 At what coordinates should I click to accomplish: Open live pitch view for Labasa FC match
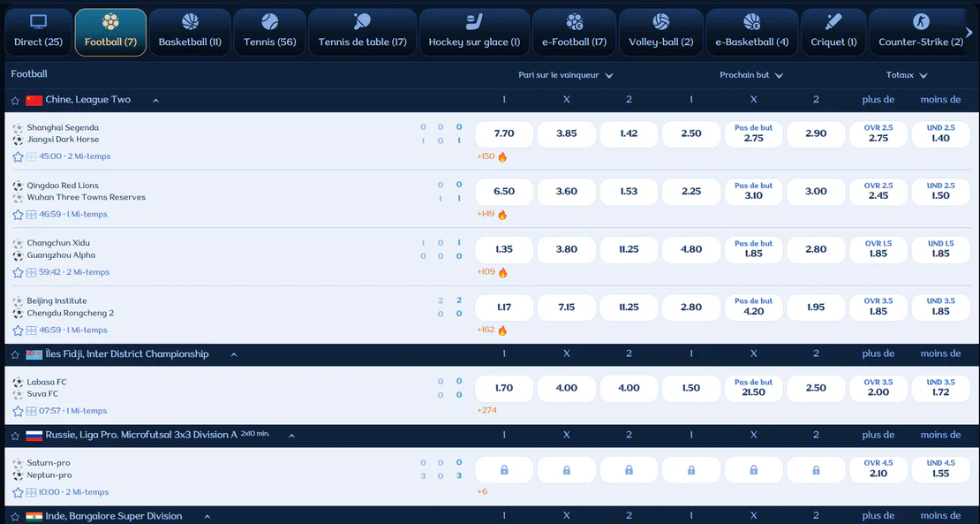[x=31, y=412]
